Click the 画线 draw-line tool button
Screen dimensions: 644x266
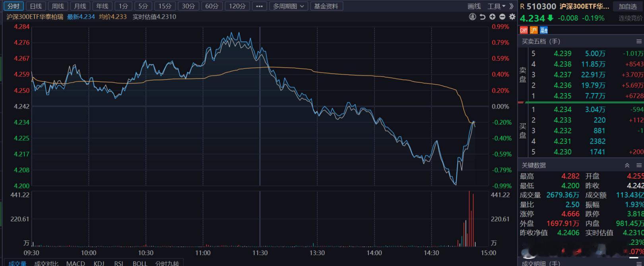474,6
